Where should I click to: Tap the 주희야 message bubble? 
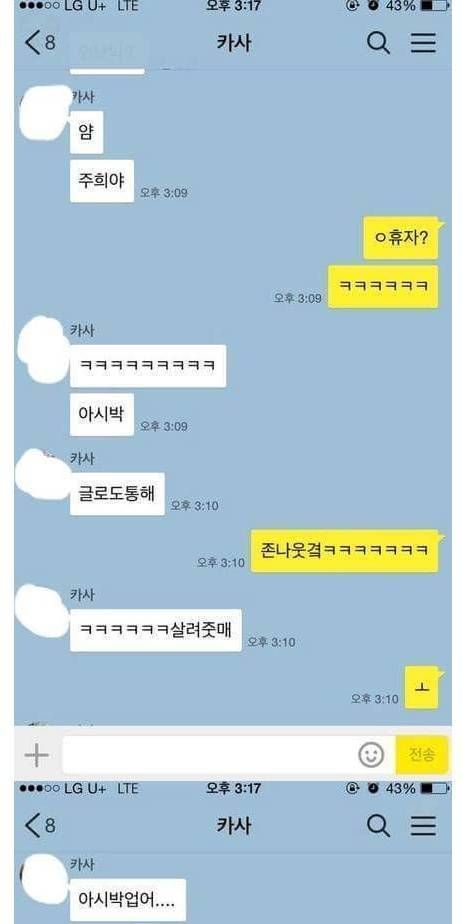102,181
